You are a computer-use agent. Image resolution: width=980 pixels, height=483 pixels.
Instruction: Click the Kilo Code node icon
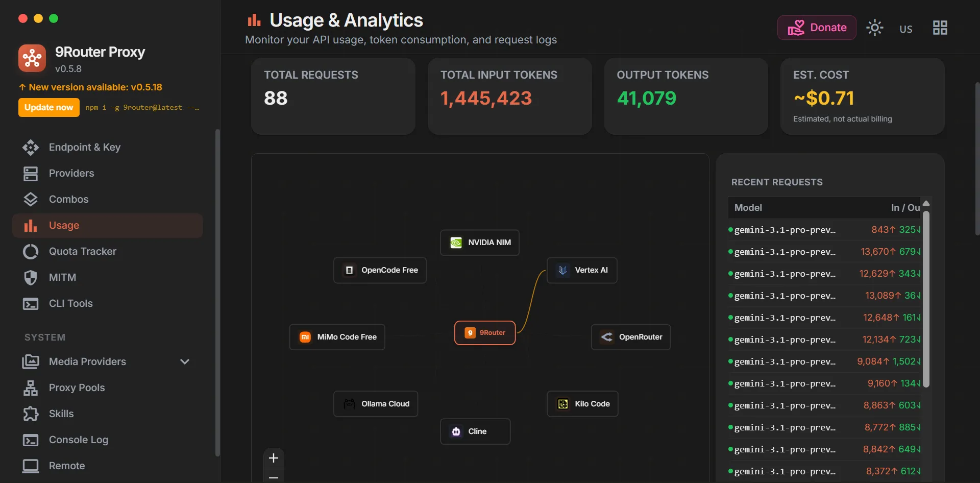coord(563,404)
